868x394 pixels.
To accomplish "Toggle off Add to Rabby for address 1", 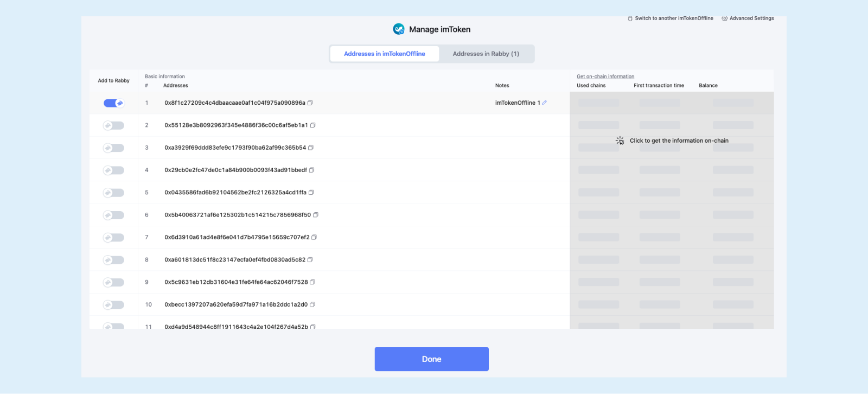I will 114,103.
